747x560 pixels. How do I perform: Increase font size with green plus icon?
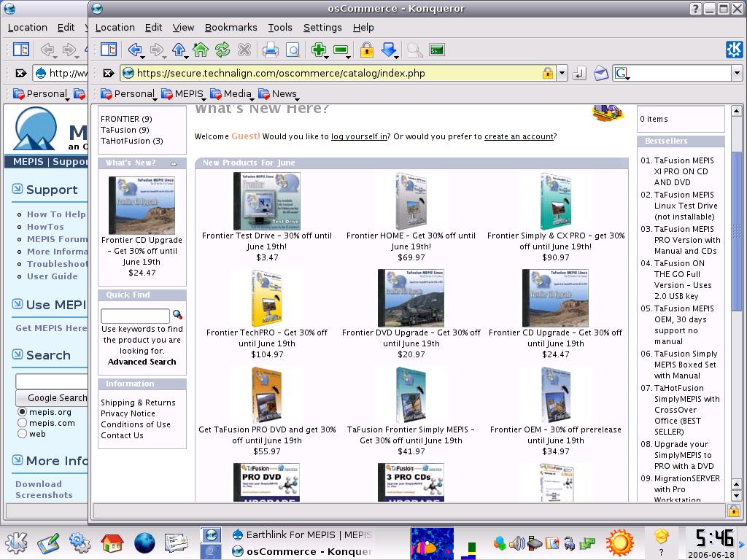(x=319, y=50)
